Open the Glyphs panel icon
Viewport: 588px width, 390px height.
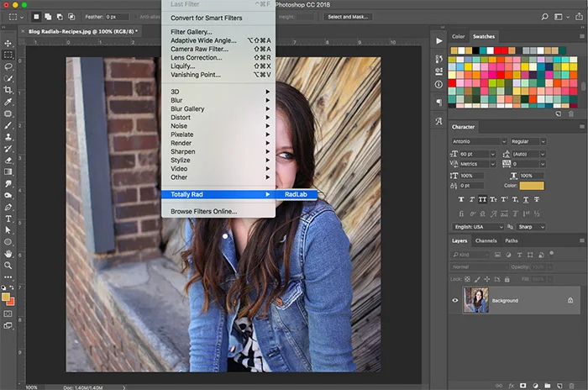[438, 121]
